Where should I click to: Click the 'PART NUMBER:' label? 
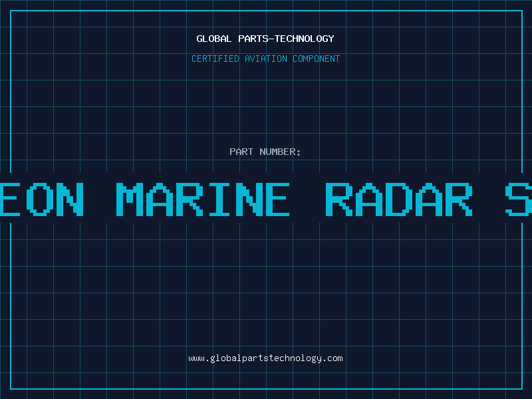point(265,152)
